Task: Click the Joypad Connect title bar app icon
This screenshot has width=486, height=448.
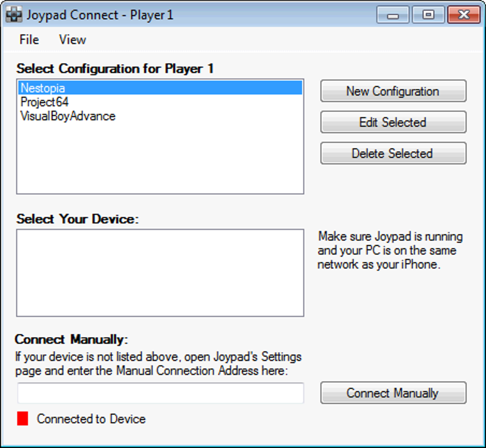Action: pos(14,15)
